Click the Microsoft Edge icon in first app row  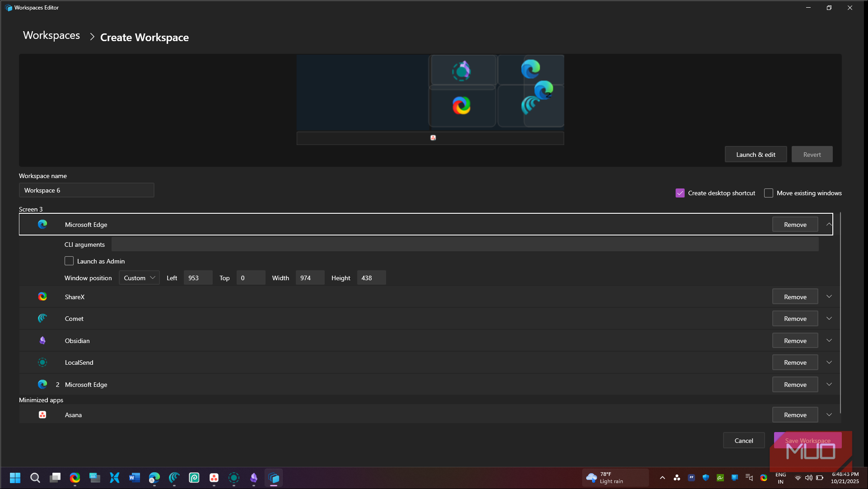(x=42, y=224)
